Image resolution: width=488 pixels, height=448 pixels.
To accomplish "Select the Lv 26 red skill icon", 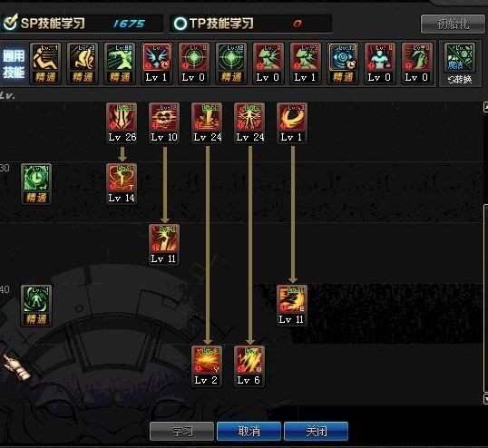I will click(122, 117).
